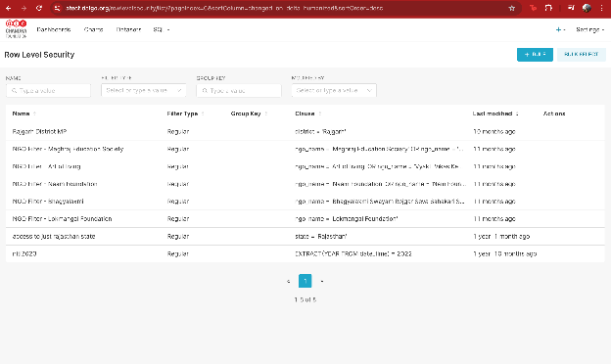Open the media control icon in toolbar
Viewport: 611px width, 364px height.
571,8
